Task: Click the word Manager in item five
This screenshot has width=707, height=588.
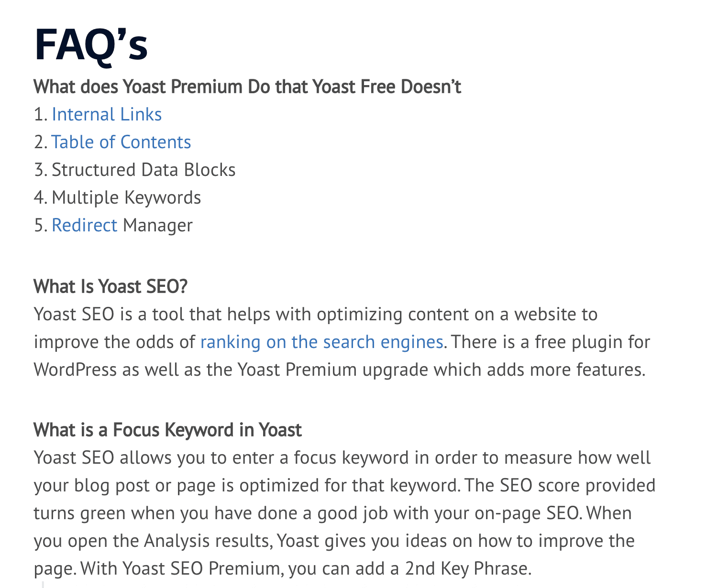Action: point(158,226)
